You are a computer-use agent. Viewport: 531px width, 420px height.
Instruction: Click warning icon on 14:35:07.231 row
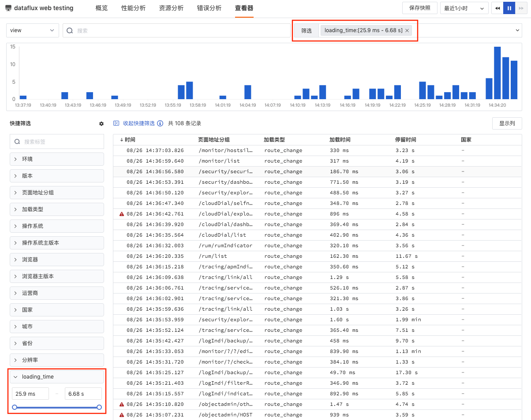(x=122, y=415)
